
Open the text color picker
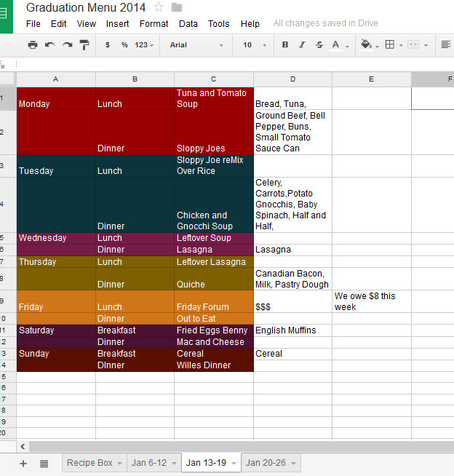point(336,45)
